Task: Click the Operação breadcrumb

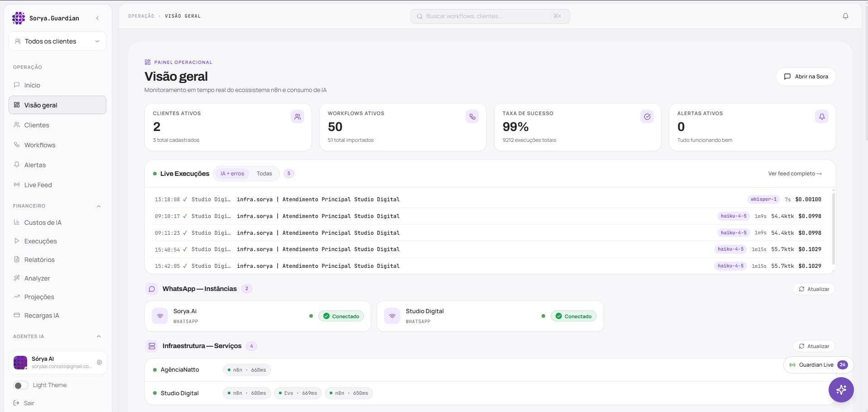Action: [141, 16]
